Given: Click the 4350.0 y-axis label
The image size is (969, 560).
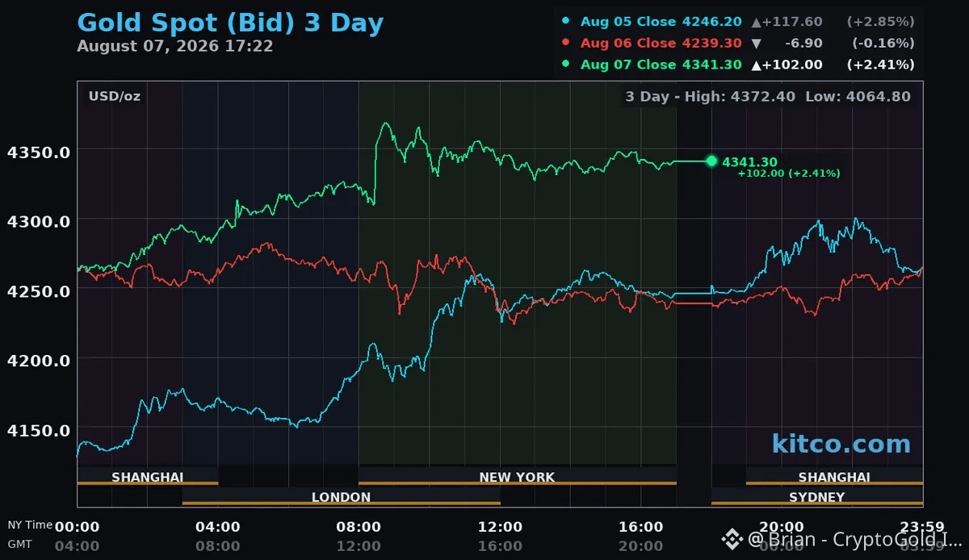Looking at the screenshot, I should [x=38, y=151].
